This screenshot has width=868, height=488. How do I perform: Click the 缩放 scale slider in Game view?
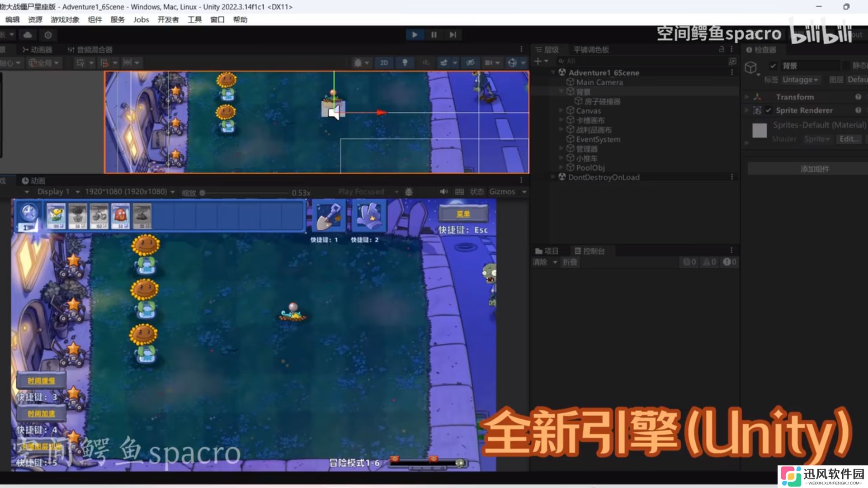(x=244, y=193)
